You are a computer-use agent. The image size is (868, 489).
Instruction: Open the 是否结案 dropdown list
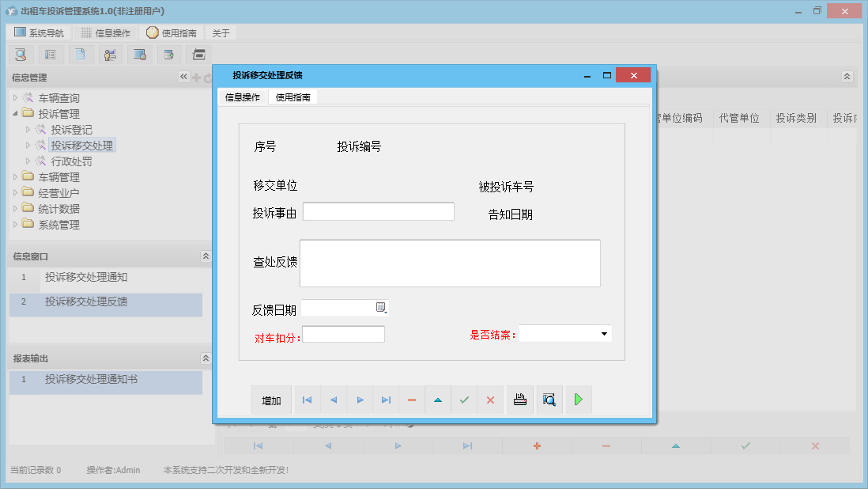[604, 333]
